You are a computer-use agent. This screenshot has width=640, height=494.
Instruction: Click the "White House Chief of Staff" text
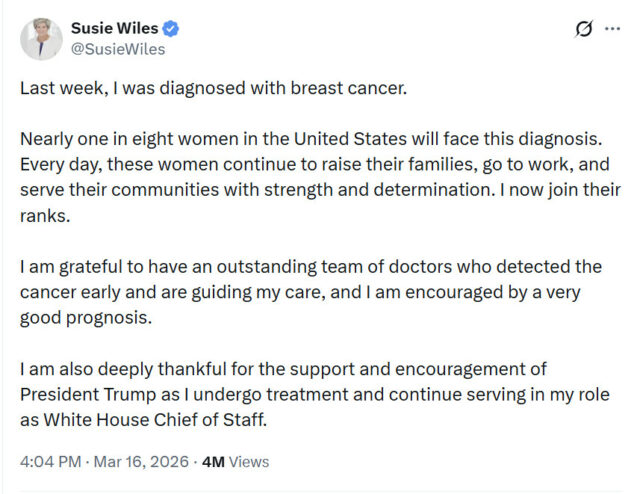click(x=158, y=420)
